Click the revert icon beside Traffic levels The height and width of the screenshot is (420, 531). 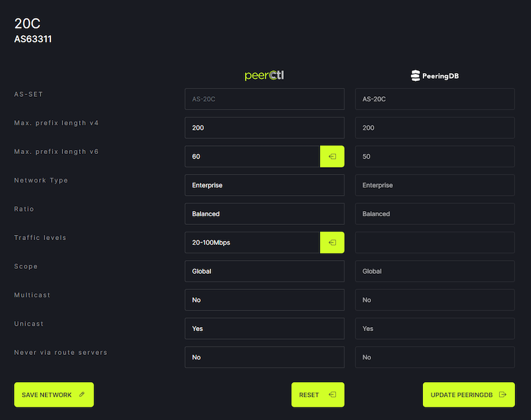[x=333, y=242]
